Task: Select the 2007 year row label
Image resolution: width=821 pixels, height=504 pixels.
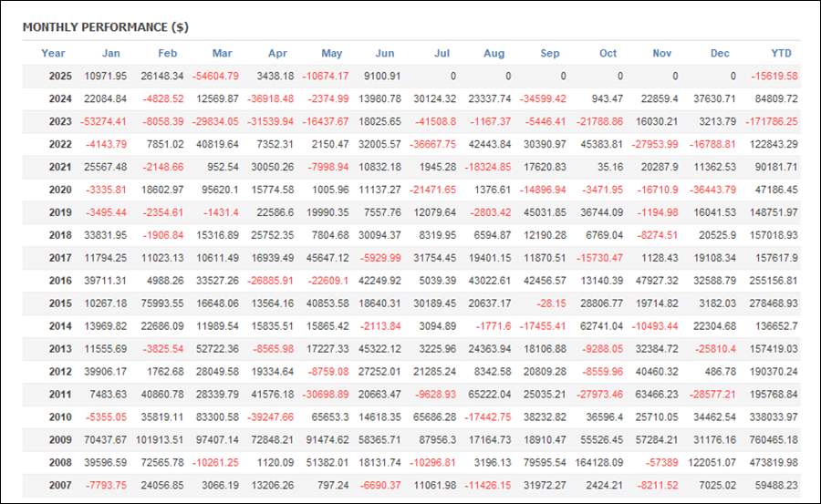Action: pos(60,485)
